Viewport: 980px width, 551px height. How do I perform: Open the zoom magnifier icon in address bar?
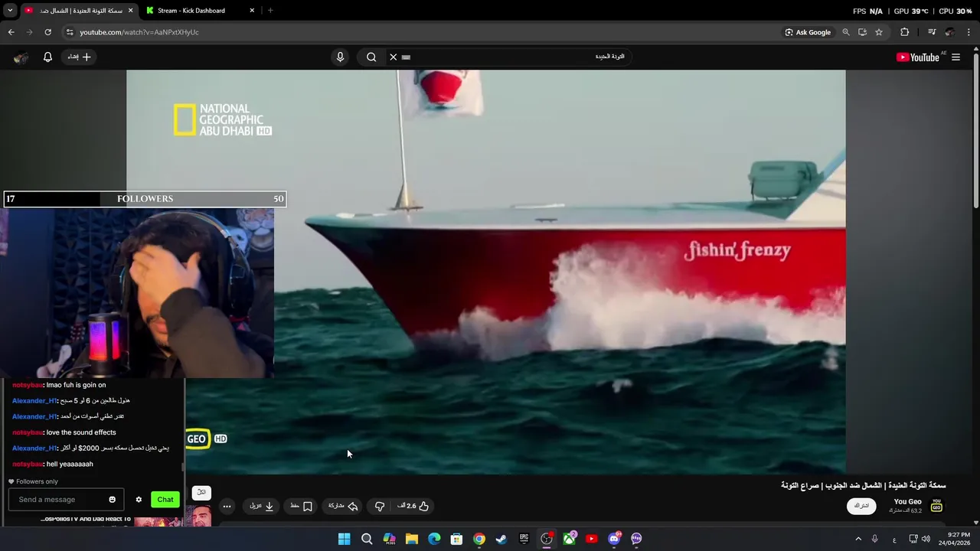point(846,32)
